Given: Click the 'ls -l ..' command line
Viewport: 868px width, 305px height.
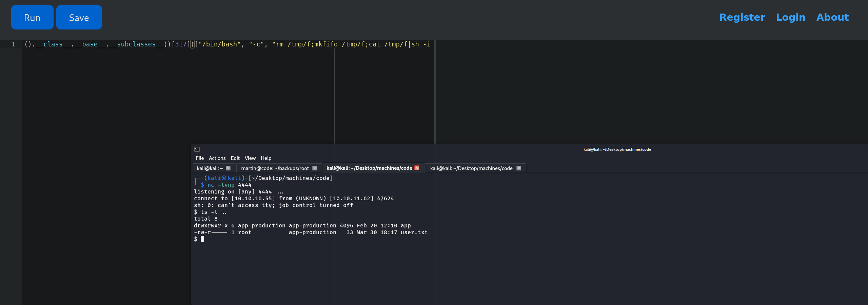Looking at the screenshot, I should [210, 212].
